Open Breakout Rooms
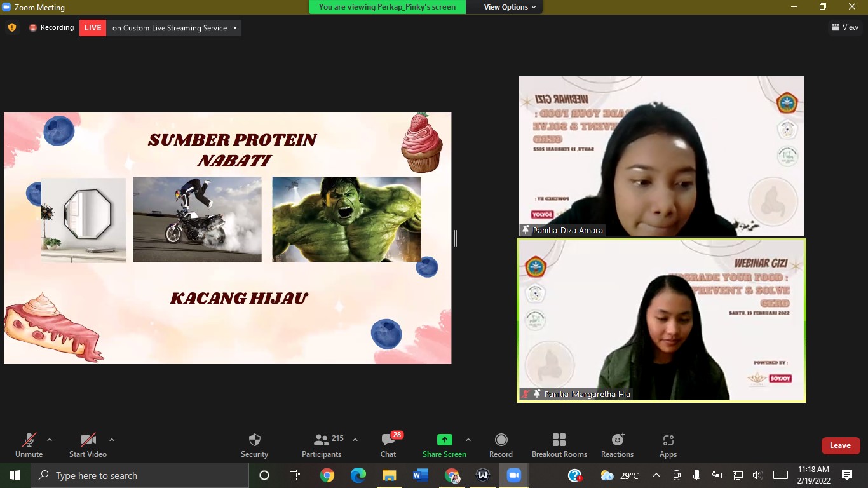868x488 pixels. 559,445
